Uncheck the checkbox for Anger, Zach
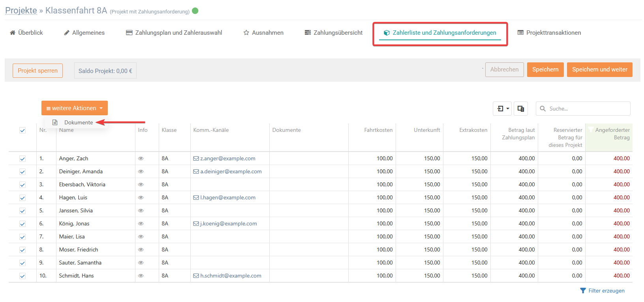Viewport: 644px width, 302px height. tap(23, 159)
